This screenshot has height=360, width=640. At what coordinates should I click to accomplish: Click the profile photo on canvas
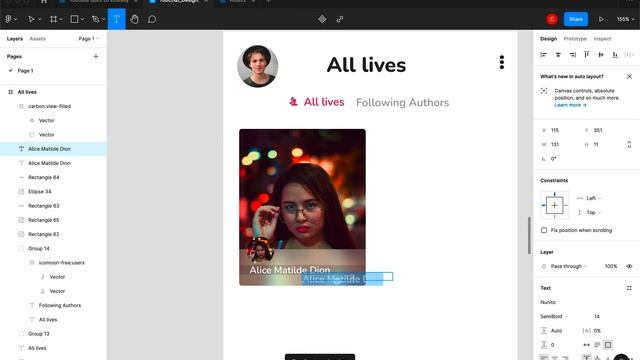click(x=258, y=66)
